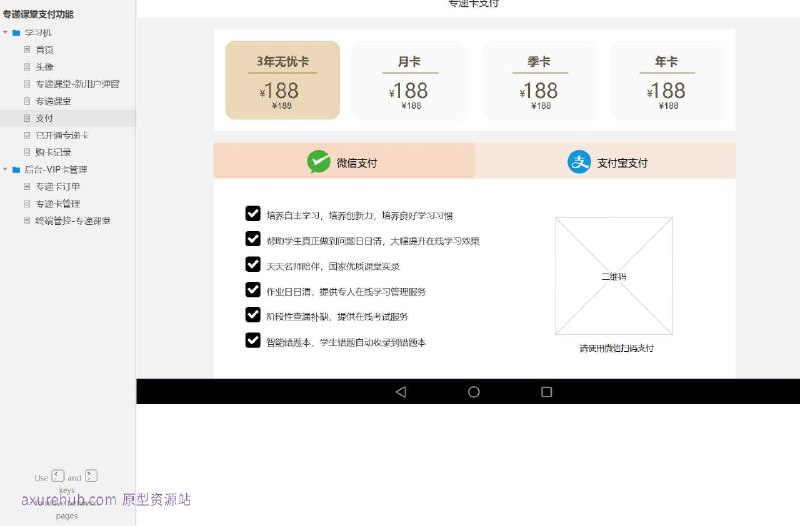Open the 首页 page in the sitemap

pyautogui.click(x=44, y=49)
